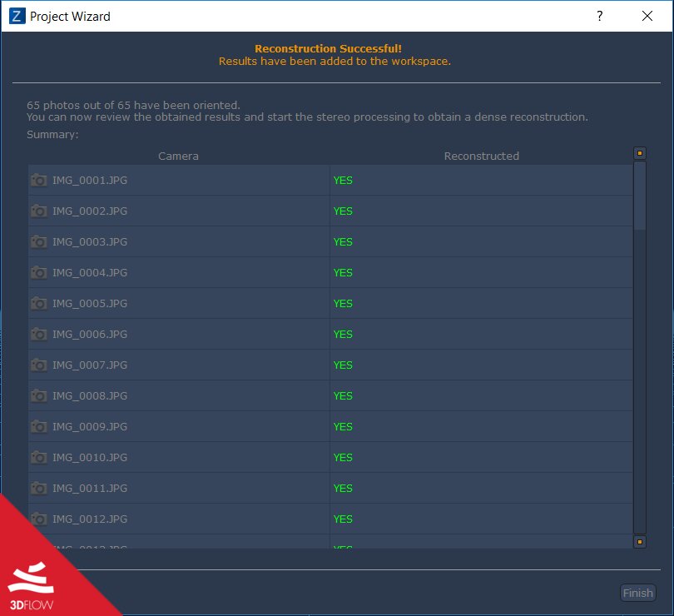
Task: Select the IMG_0008.JPG file name
Action: [x=90, y=395]
